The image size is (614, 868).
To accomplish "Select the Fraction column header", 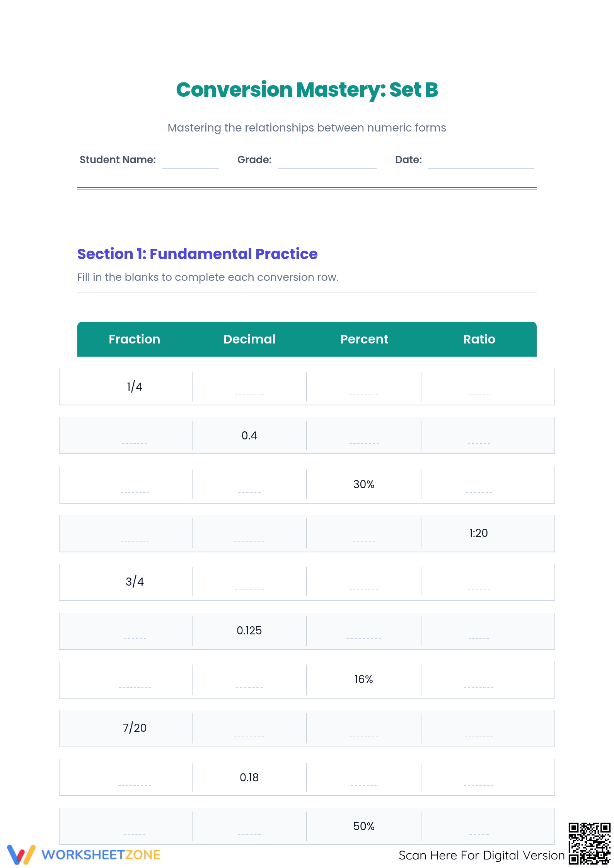I will point(135,339).
